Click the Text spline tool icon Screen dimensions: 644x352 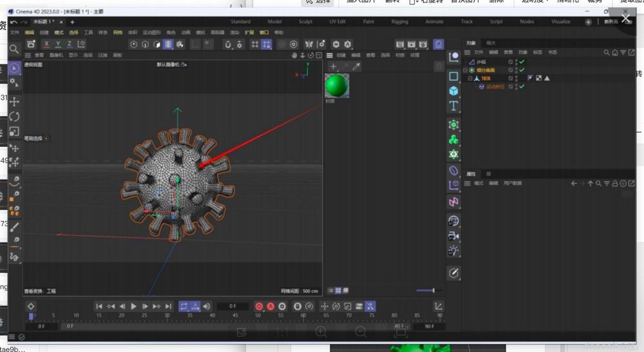coord(454,106)
